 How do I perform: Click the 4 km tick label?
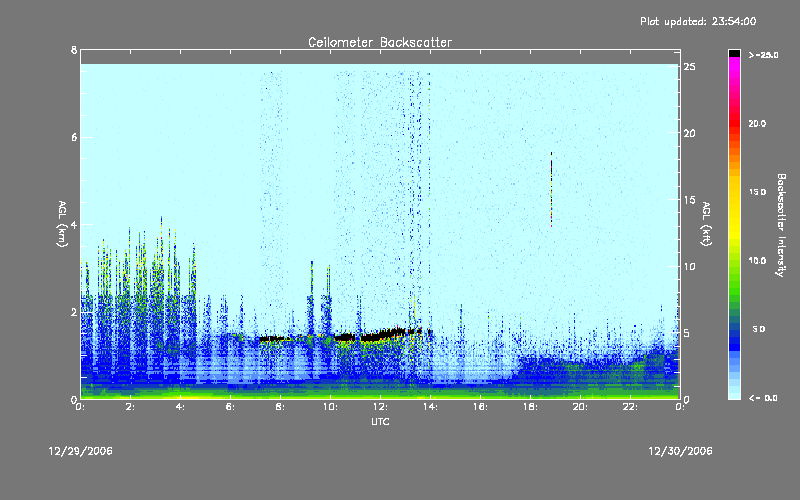pyautogui.click(x=74, y=224)
